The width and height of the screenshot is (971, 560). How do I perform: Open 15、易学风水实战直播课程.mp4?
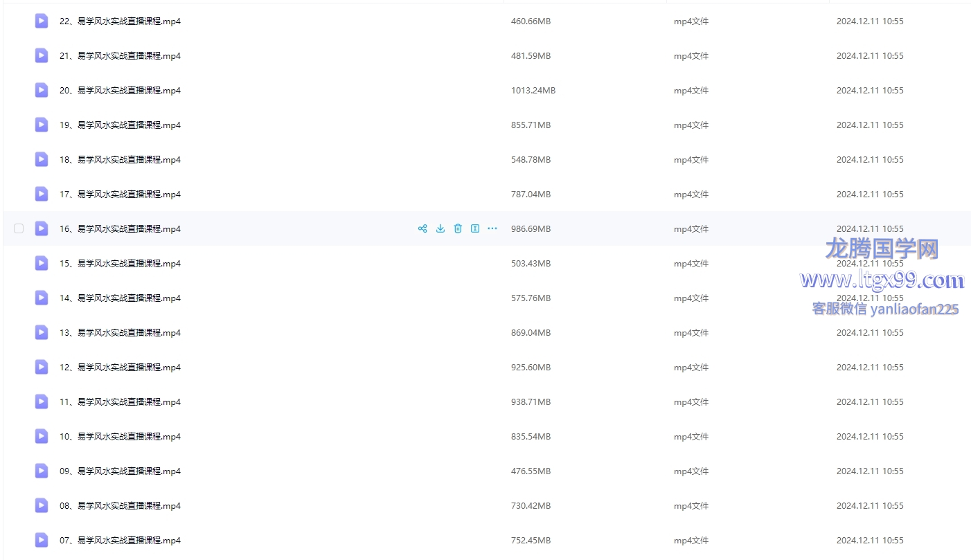click(120, 264)
